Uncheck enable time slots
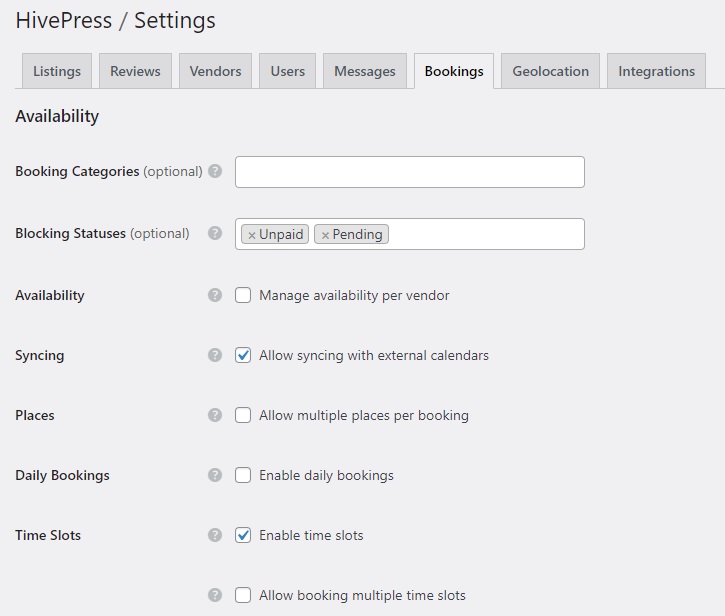The width and height of the screenshot is (725, 616). click(x=243, y=535)
